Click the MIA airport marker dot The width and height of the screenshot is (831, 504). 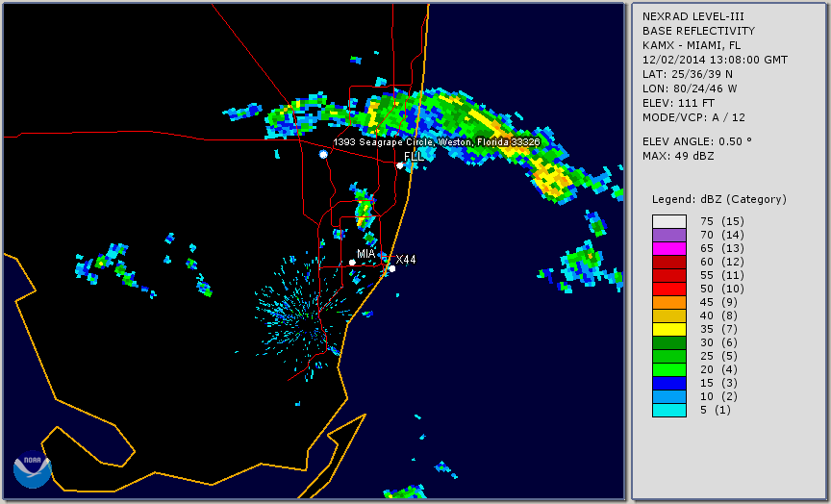[352, 263]
